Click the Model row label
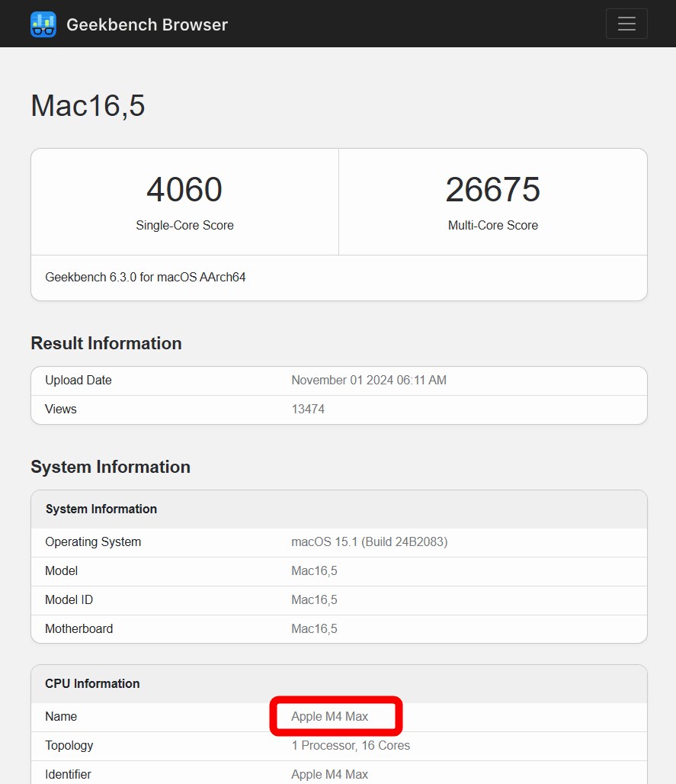The width and height of the screenshot is (676, 784). pyautogui.click(x=62, y=571)
